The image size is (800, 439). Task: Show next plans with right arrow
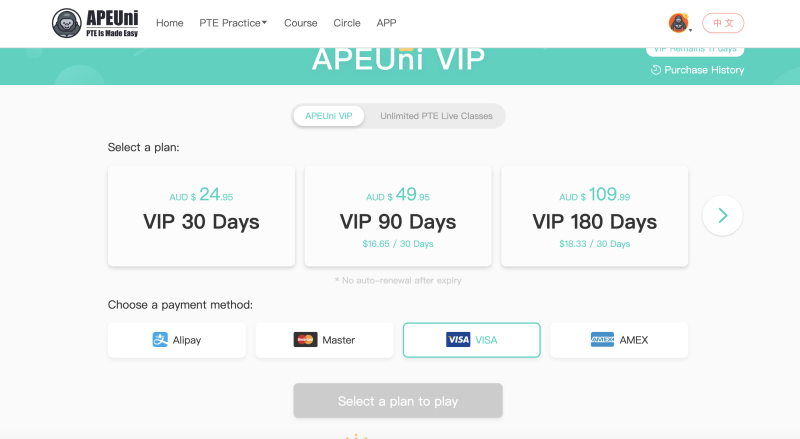coord(722,215)
